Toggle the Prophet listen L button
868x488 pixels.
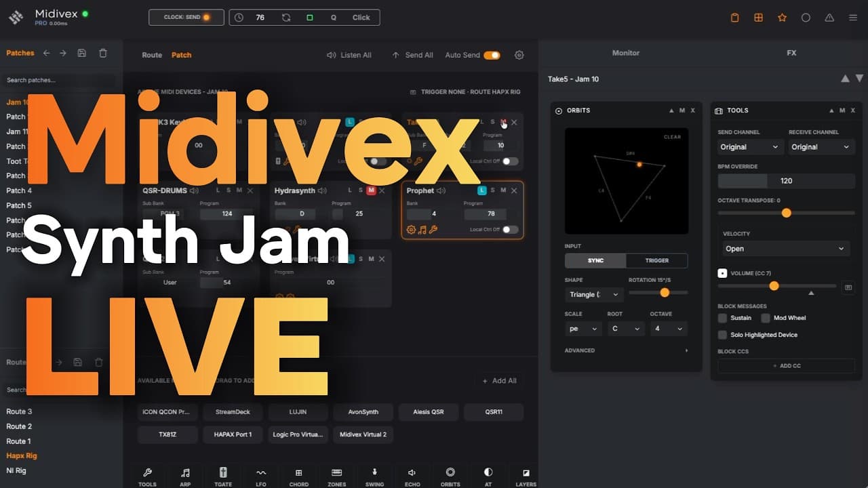click(x=482, y=190)
